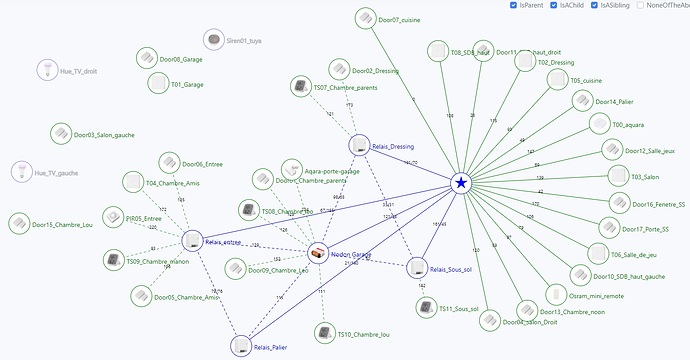Click the Door15_Chambre_Lou label

[62, 224]
